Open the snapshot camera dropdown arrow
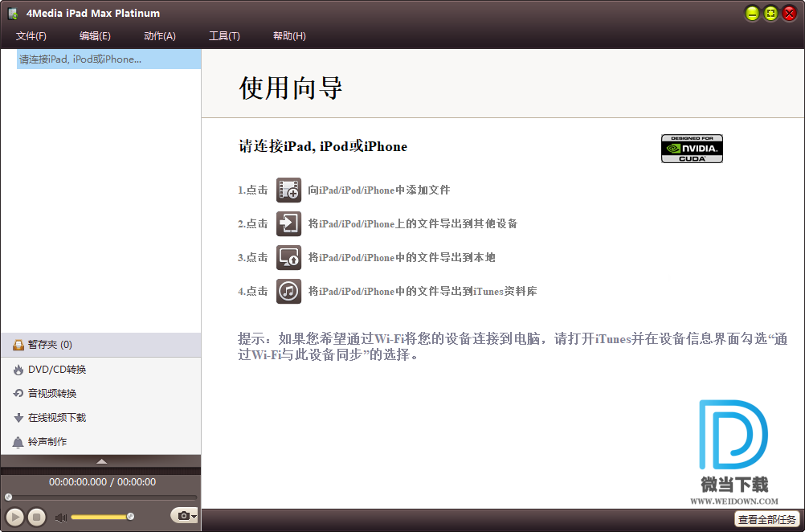The image size is (805, 532). [x=194, y=516]
